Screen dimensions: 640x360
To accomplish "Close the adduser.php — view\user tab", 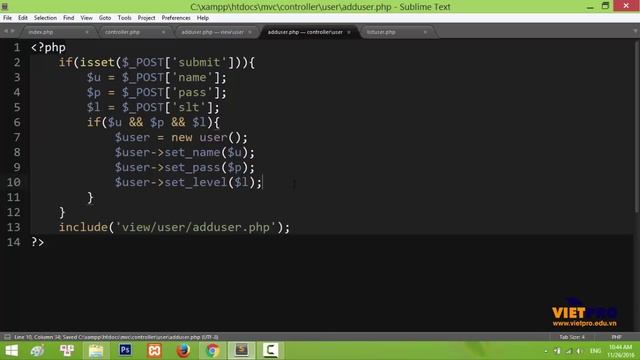I will [x=250, y=32].
